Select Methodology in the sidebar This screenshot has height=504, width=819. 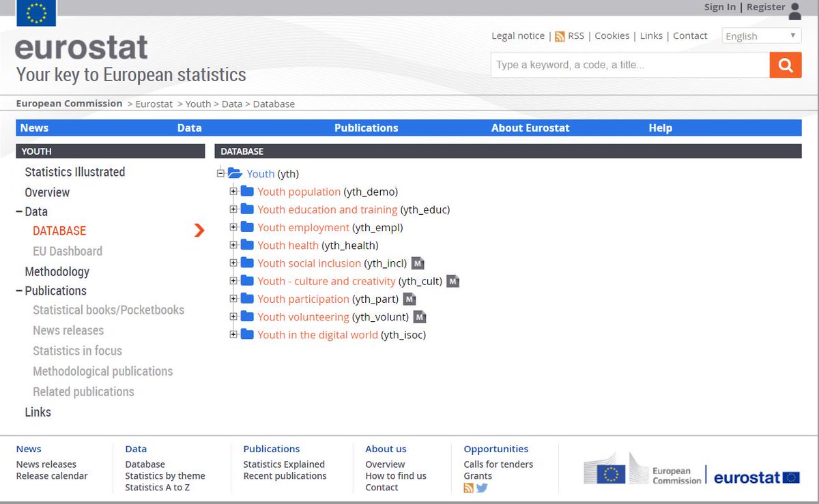(57, 271)
